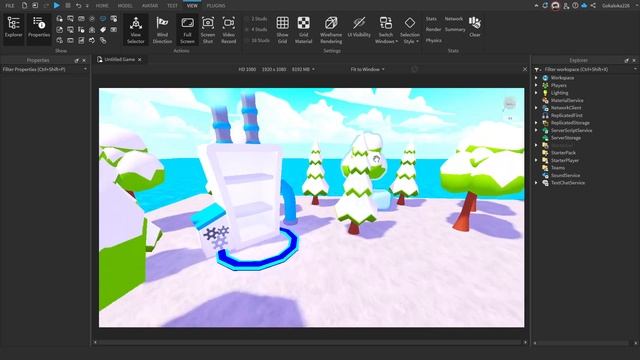
Task: Toggle Render stats
Action: coord(433,29)
